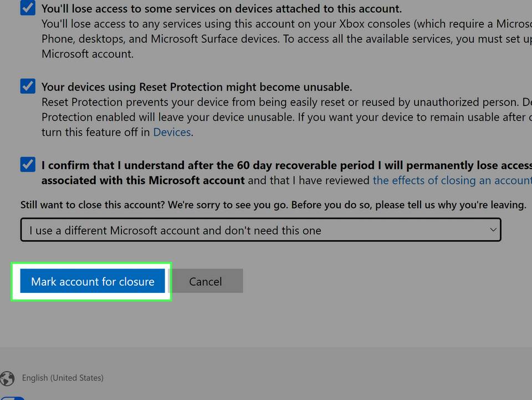Click the selected "I use a different Microsoft account" text
This screenshot has width=532, height=400.
point(175,230)
